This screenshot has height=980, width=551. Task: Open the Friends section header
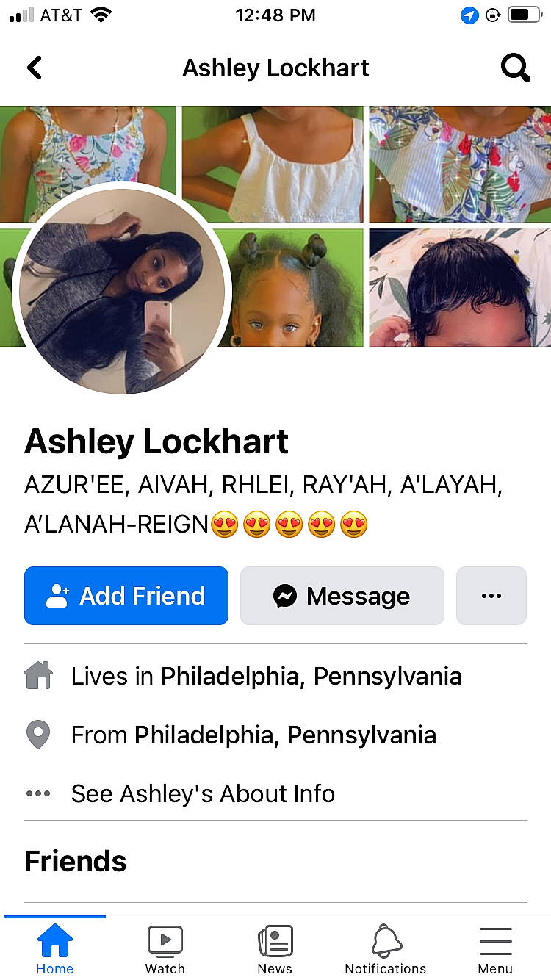75,861
